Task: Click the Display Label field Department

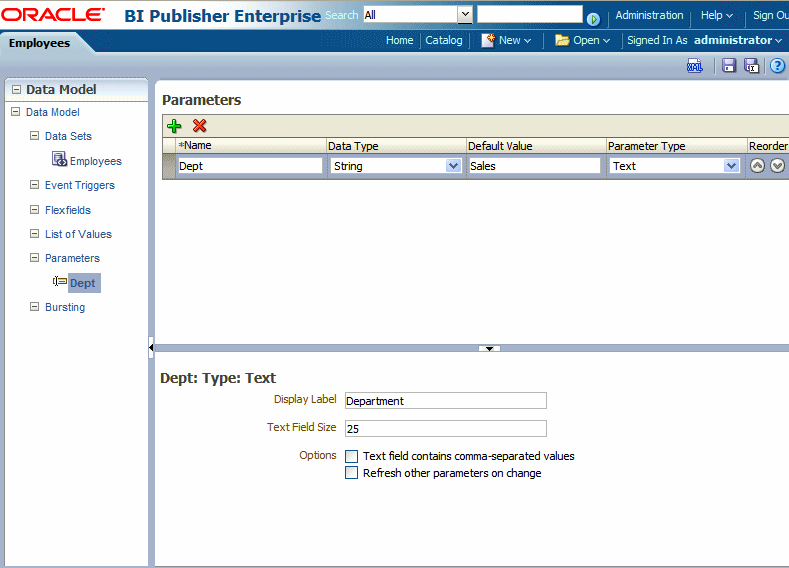Action: 446,401
